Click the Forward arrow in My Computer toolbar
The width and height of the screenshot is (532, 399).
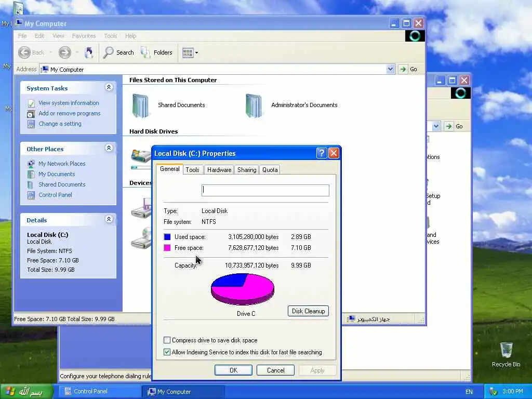(65, 52)
